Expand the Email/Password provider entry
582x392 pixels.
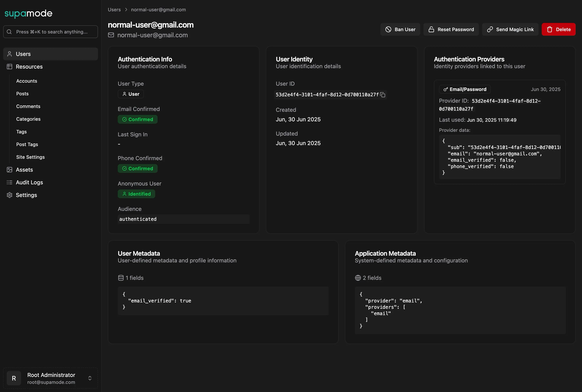[x=464, y=89]
